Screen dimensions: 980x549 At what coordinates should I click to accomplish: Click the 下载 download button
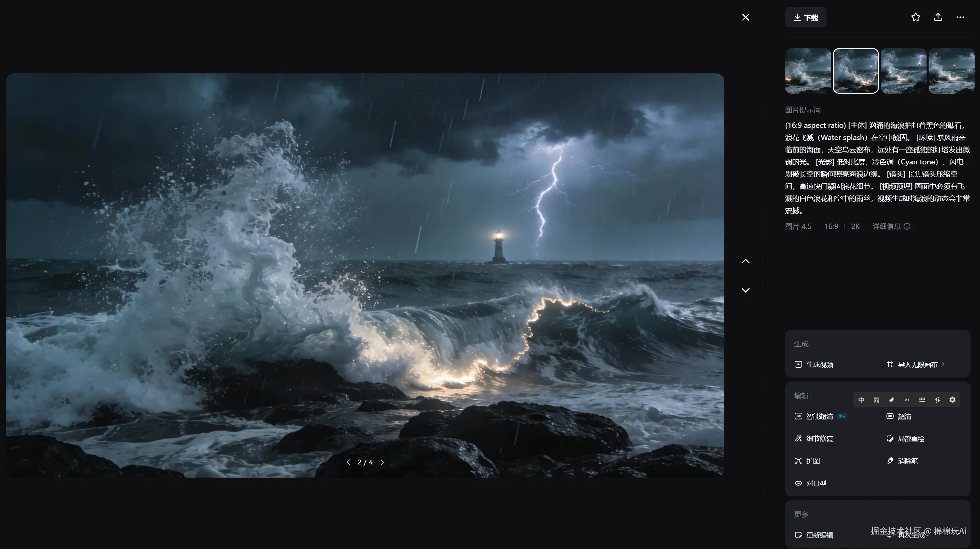click(x=806, y=18)
